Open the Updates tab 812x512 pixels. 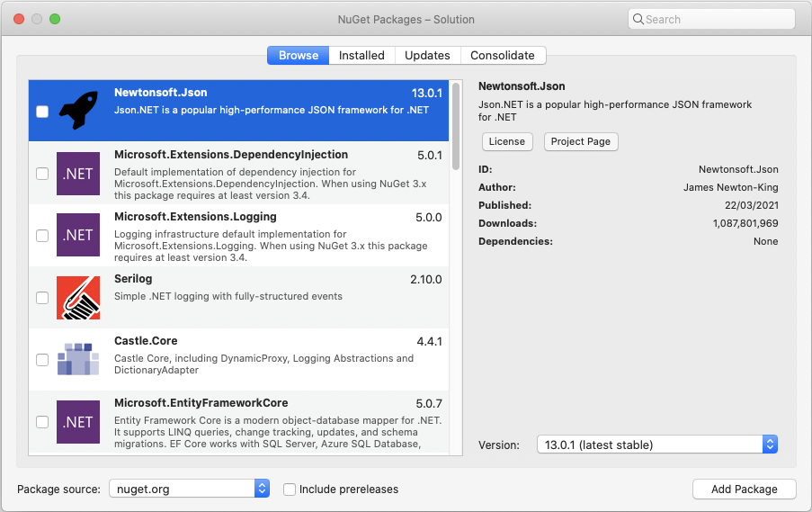click(427, 56)
